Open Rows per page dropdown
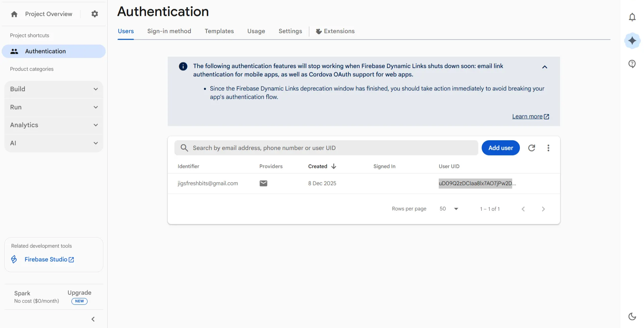Image resolution: width=644 pixels, height=328 pixels. pos(449,209)
